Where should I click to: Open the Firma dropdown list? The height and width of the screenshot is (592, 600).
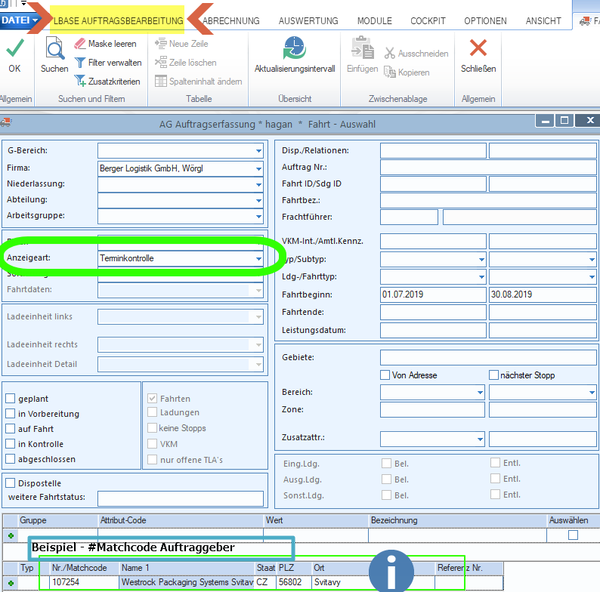coord(259,168)
